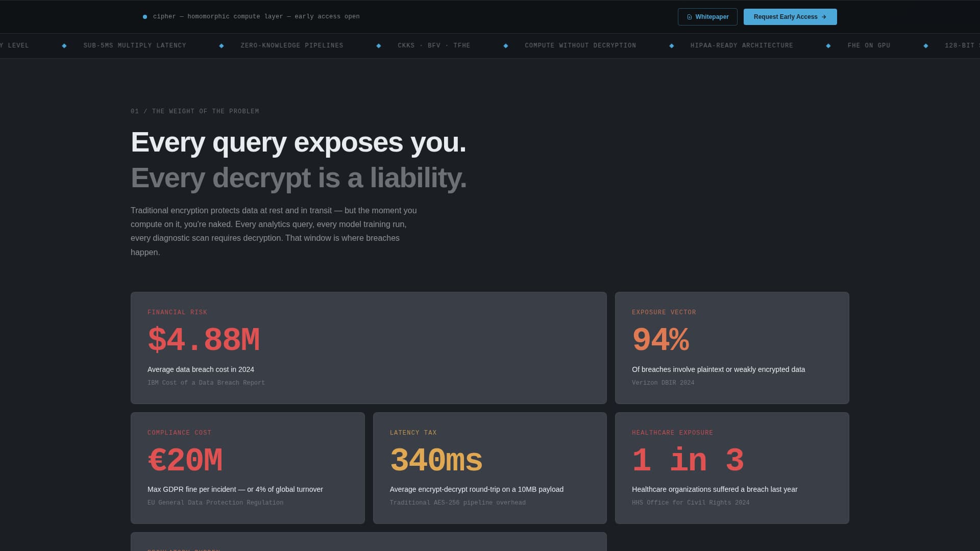This screenshot has height=551, width=980.
Task: Click diamond before ZERO-KNOWLEDGE PIPELINES
Action: [222, 46]
